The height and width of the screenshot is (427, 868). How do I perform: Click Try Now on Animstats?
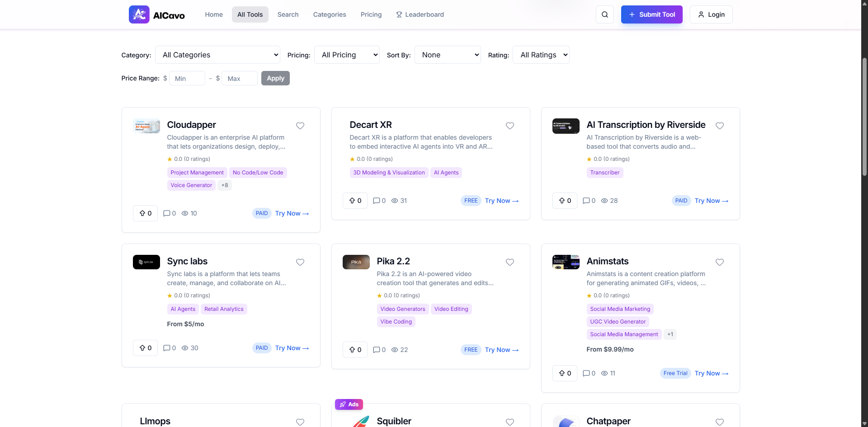(x=712, y=373)
